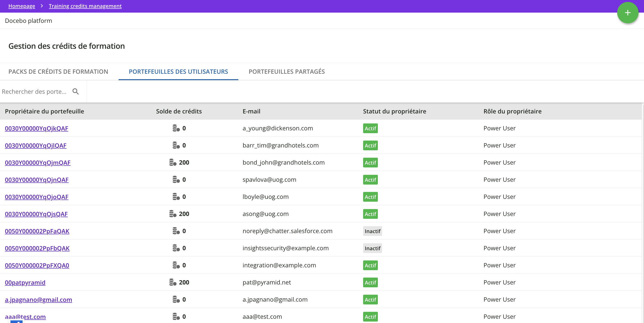Go to Homepage breadcrumb link
The width and height of the screenshot is (644, 323).
[22, 6]
